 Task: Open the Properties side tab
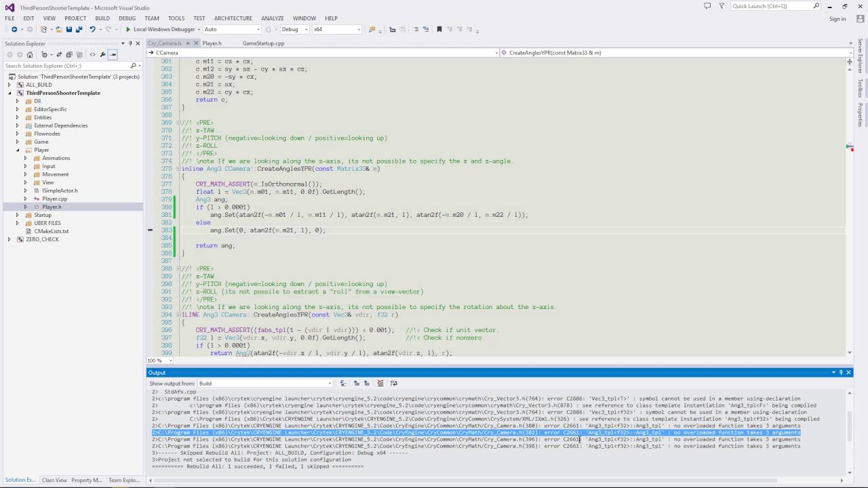click(860, 115)
